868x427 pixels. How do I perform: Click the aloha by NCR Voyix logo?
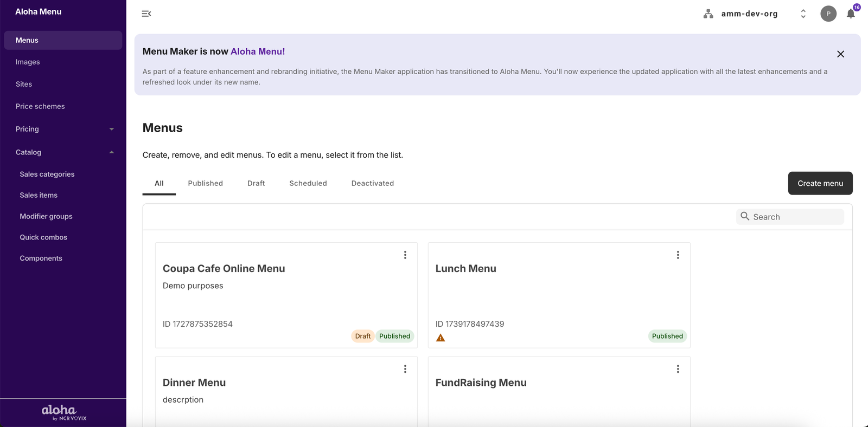(x=63, y=412)
